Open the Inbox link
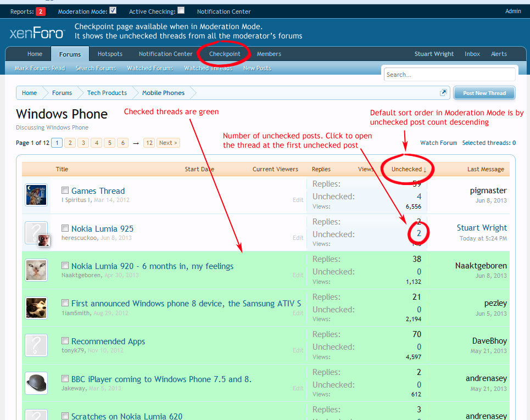 click(x=472, y=54)
